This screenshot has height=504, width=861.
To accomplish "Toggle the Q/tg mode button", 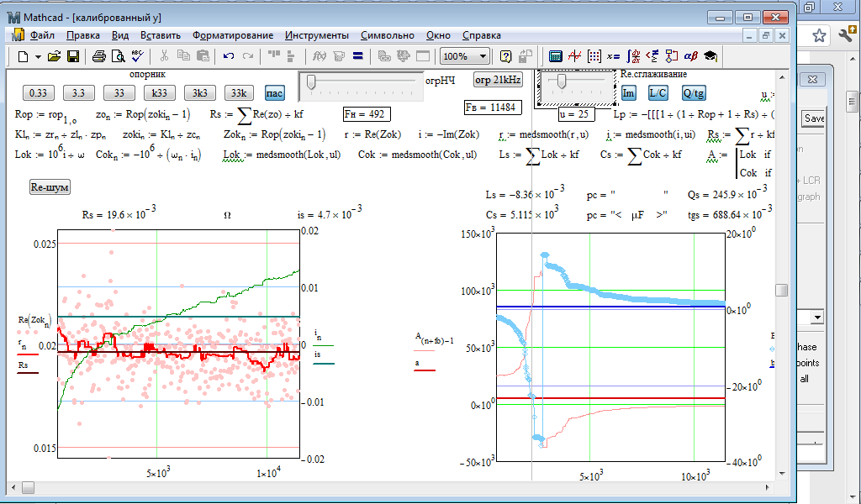I will 694,92.
